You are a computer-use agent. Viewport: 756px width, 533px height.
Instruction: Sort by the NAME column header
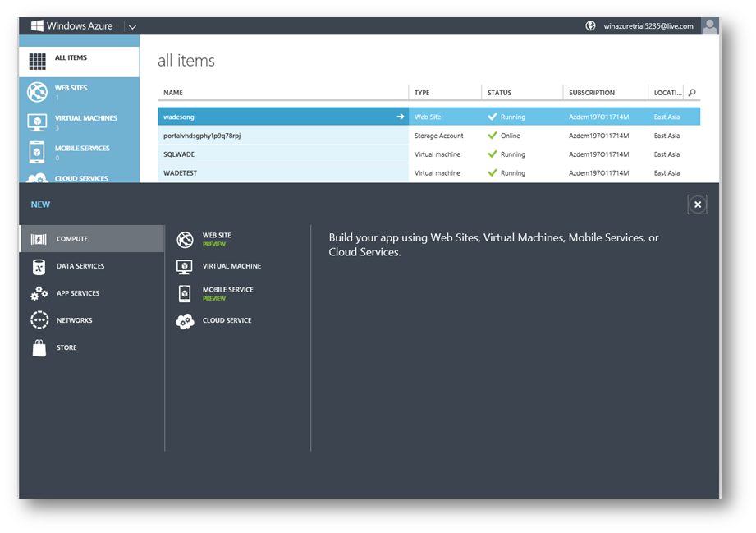(173, 93)
